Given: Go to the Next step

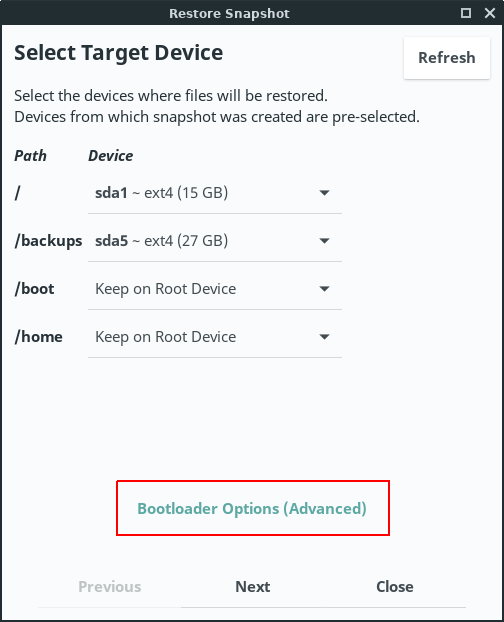Looking at the screenshot, I should pyautogui.click(x=253, y=587).
